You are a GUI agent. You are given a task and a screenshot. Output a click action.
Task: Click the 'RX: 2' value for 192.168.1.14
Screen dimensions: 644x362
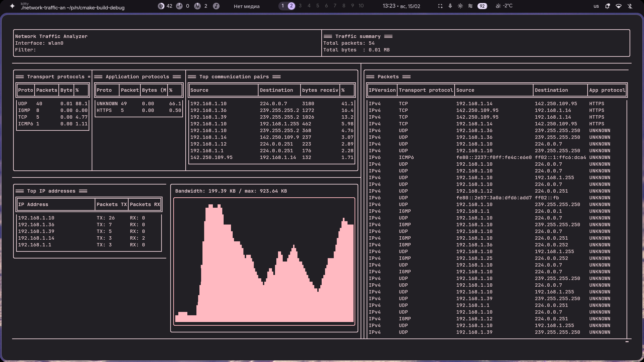(x=137, y=238)
